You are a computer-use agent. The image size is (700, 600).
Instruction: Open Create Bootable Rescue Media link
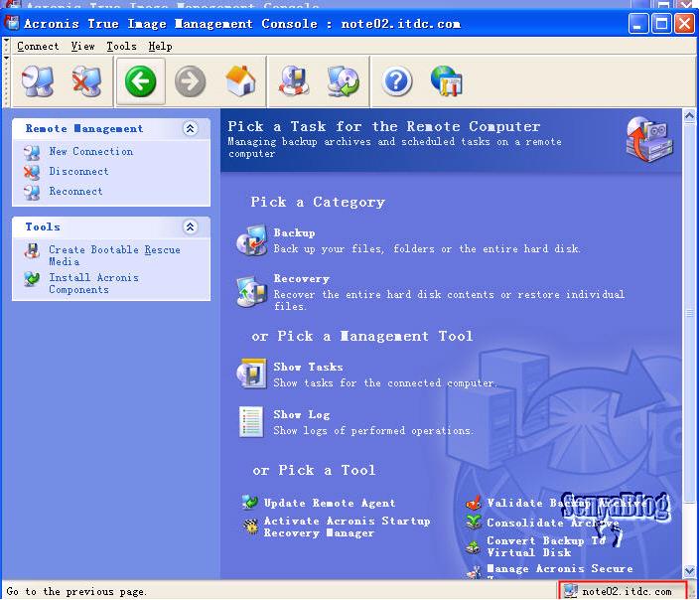pos(114,255)
